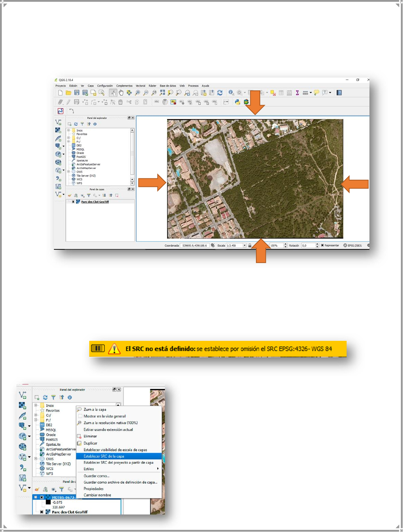The width and height of the screenshot is (403, 532).
Task: Add raster layer icon in upper window sidebar
Action: point(58,130)
